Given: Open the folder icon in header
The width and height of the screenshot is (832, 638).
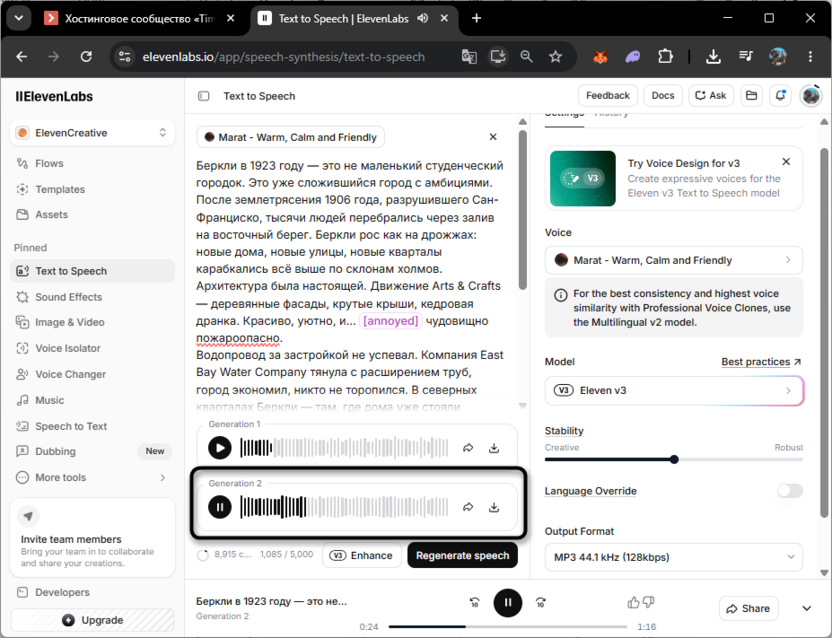Looking at the screenshot, I should 751,96.
